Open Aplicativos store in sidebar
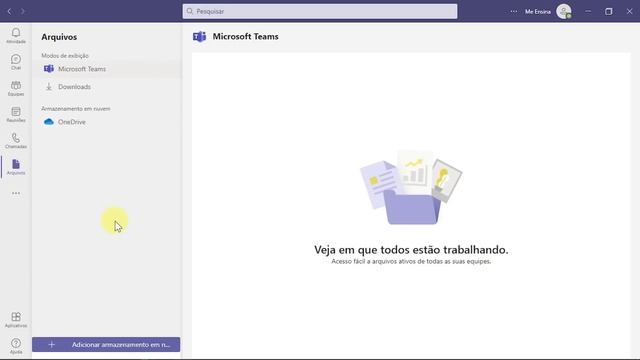 click(16, 320)
